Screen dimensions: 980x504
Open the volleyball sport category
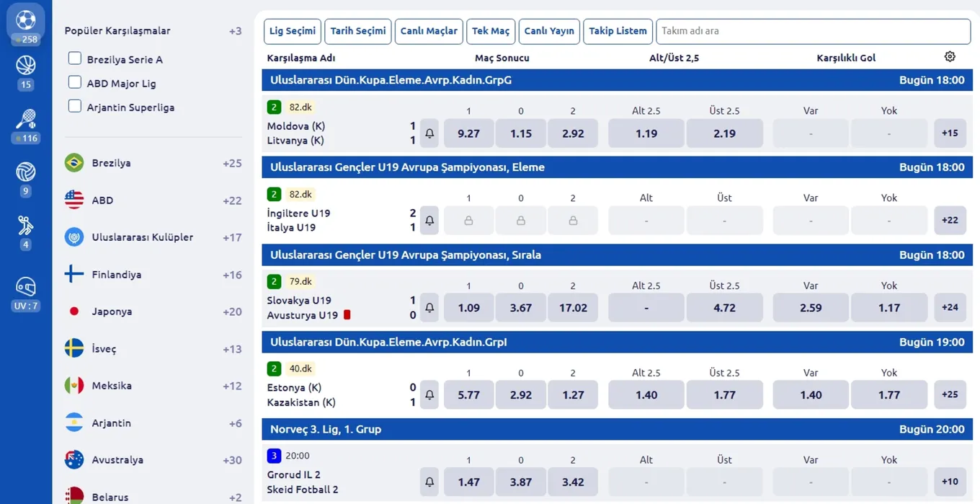(26, 172)
